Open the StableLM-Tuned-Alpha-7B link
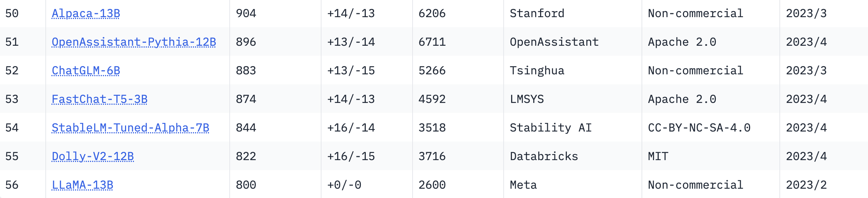868x198 pixels. pos(130,128)
